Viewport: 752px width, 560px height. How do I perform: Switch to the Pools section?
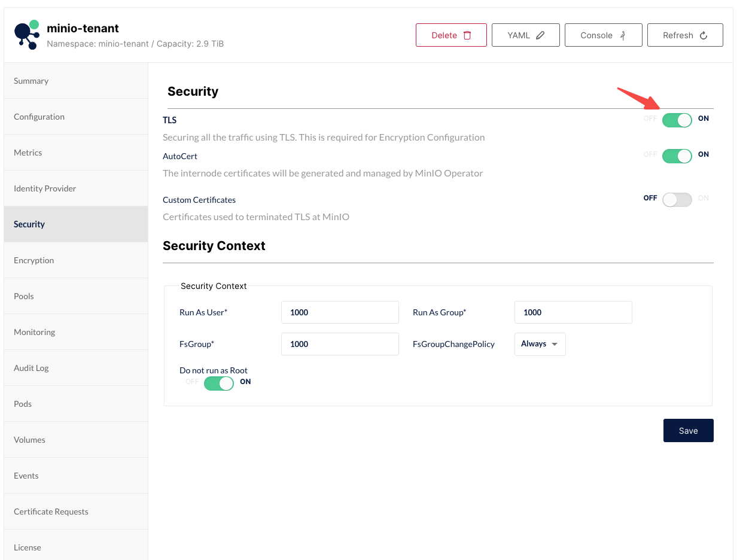click(23, 296)
